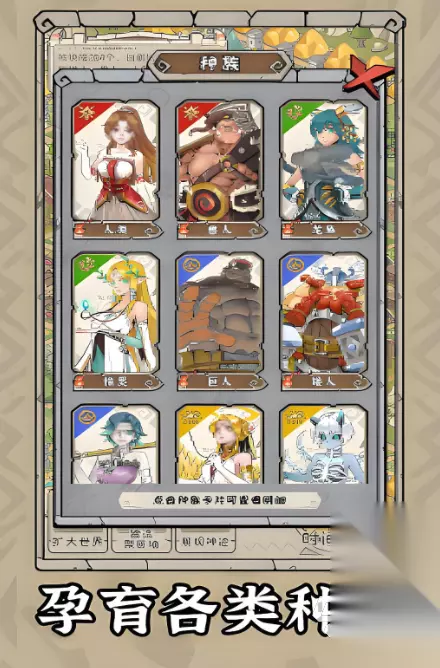Click the 巨人 name label
440x668 pixels.
point(220,381)
